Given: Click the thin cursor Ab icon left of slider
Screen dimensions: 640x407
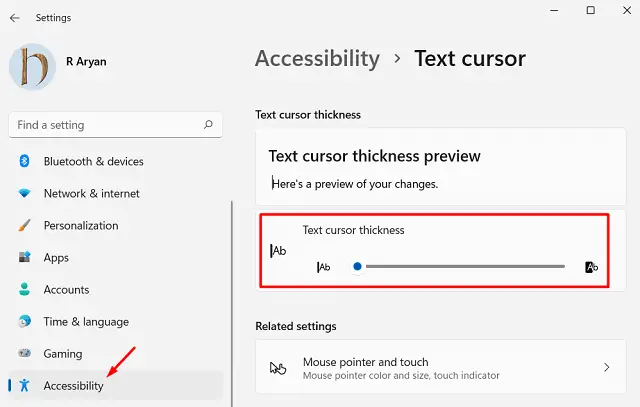Looking at the screenshot, I should coord(324,267).
